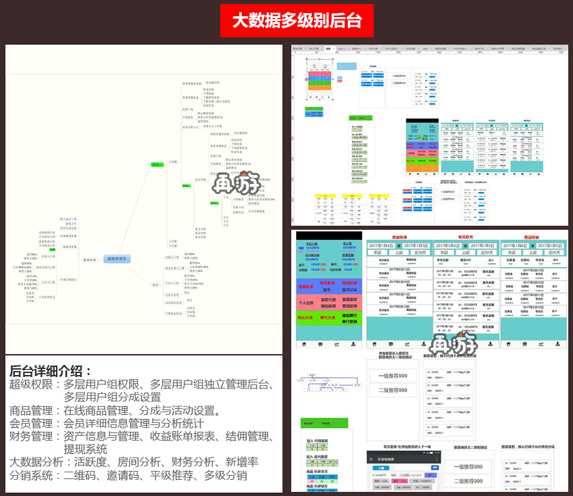
Task: Click the bright green strip in the phone menu mockup
Action: 329,318
